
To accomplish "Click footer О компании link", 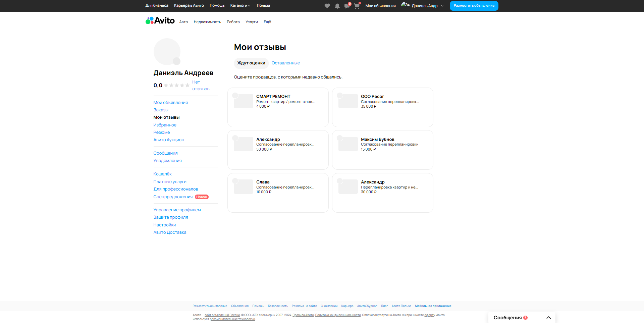I will [329, 306].
